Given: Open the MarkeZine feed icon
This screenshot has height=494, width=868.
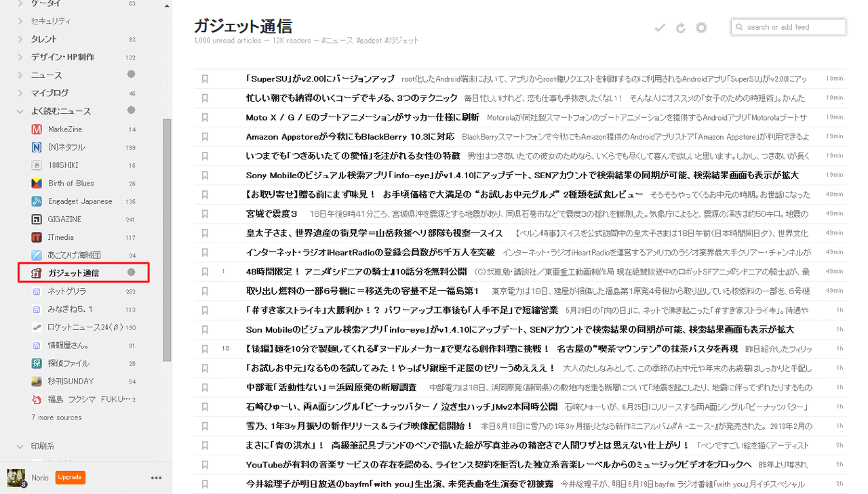Looking at the screenshot, I should coord(37,129).
